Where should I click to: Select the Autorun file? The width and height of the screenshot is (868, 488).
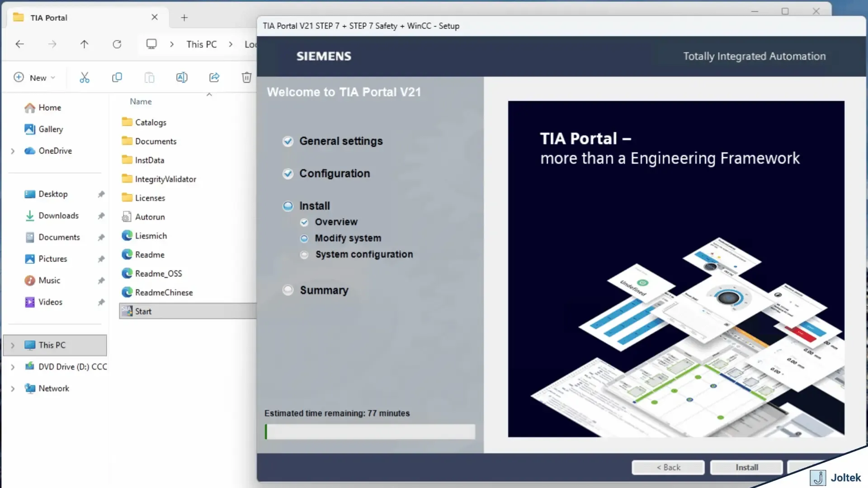click(143, 217)
